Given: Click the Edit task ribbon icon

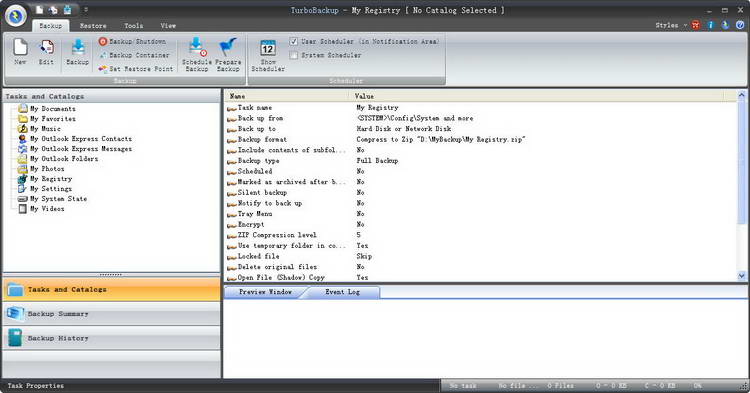Looking at the screenshot, I should [46, 52].
